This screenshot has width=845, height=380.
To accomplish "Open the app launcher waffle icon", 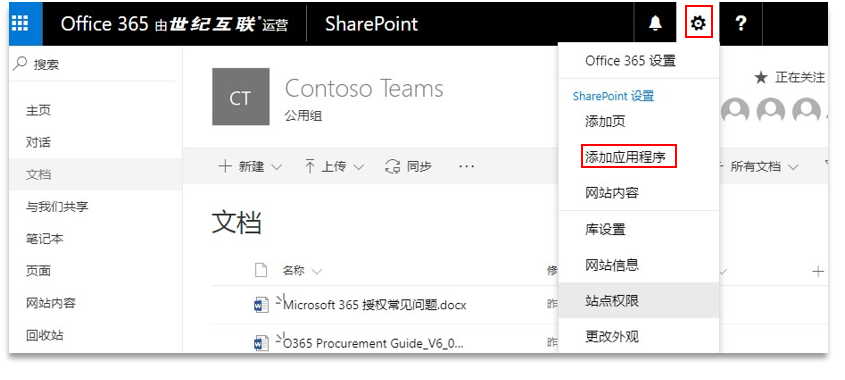I will tap(19, 23).
